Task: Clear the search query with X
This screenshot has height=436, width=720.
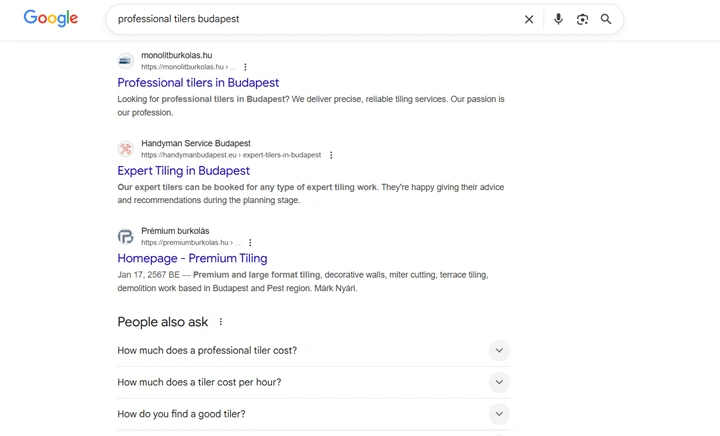Action: pos(529,19)
